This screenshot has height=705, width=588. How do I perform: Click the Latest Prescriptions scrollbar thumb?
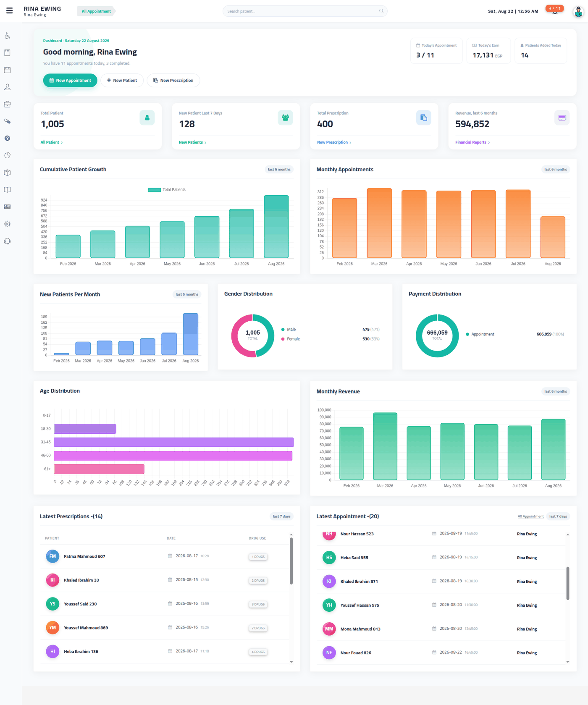[x=291, y=561]
